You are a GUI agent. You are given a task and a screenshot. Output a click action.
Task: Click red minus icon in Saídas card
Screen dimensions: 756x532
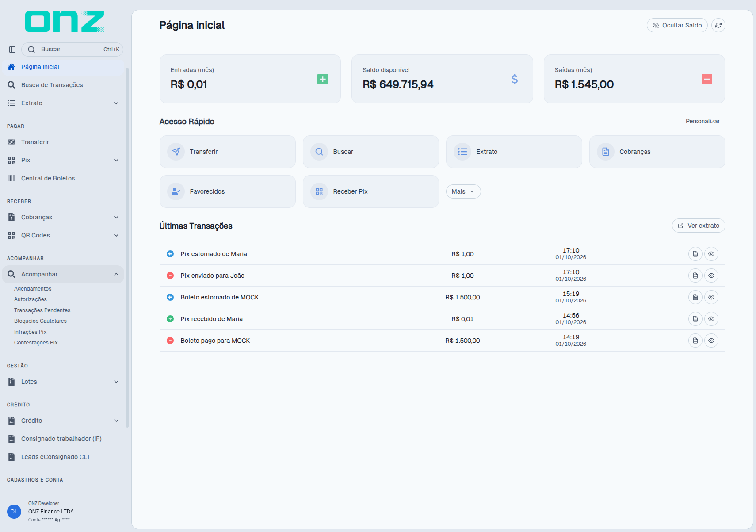point(707,79)
